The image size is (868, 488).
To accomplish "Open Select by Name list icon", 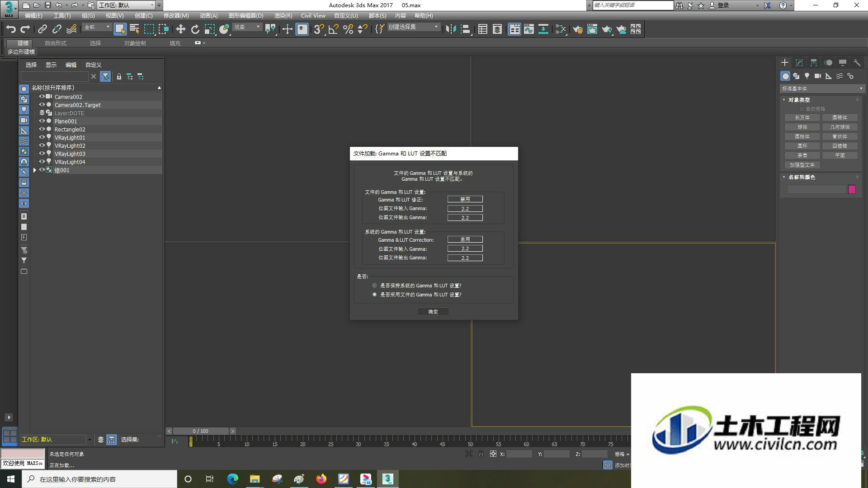I will [134, 29].
